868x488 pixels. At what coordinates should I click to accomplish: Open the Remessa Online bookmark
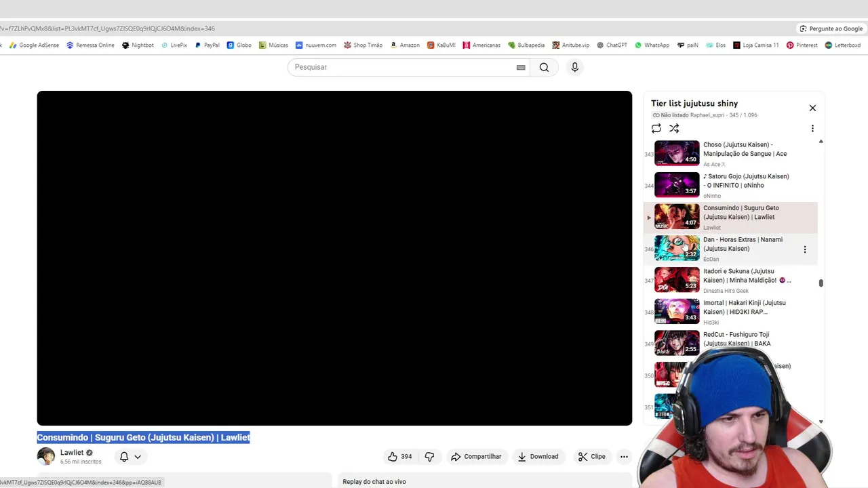click(x=90, y=45)
